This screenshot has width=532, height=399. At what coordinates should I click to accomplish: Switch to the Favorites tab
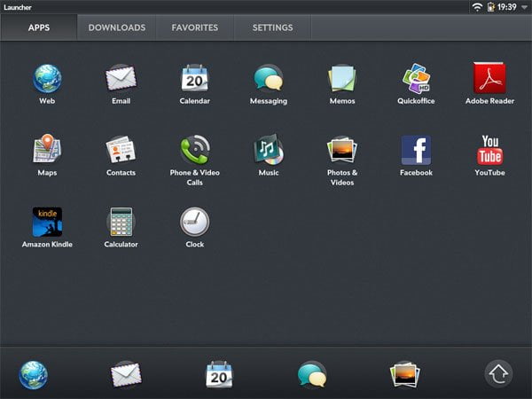click(x=195, y=27)
